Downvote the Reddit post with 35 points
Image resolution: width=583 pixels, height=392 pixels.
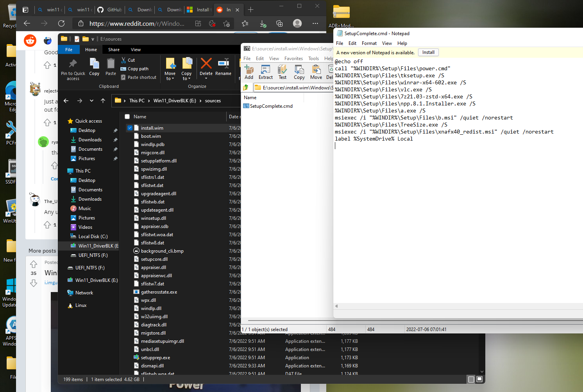coord(34,283)
